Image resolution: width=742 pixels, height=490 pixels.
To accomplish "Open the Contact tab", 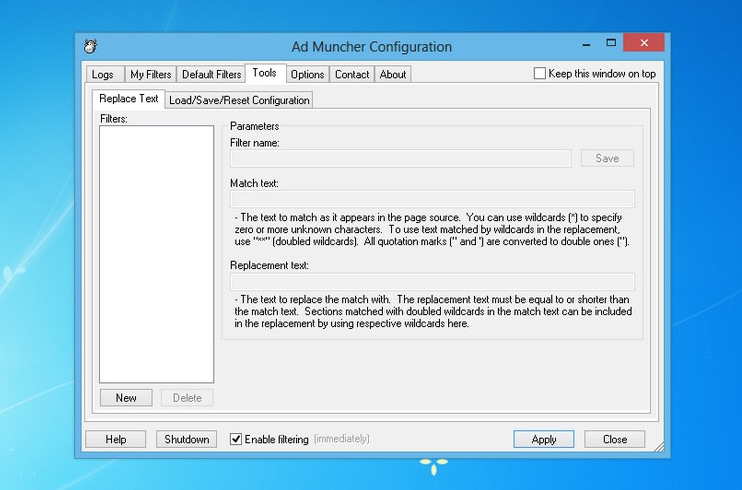I will click(x=352, y=74).
